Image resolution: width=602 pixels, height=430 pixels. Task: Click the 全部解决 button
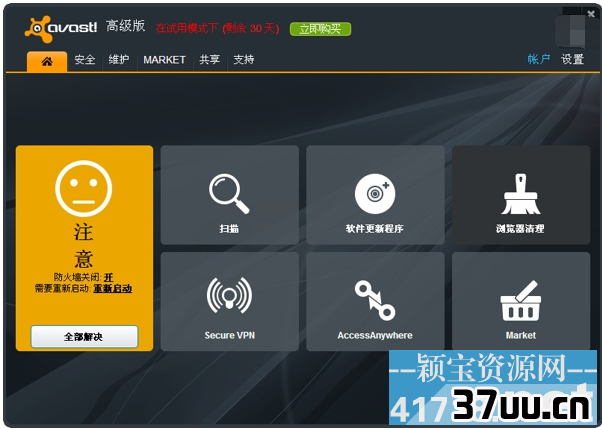point(84,337)
